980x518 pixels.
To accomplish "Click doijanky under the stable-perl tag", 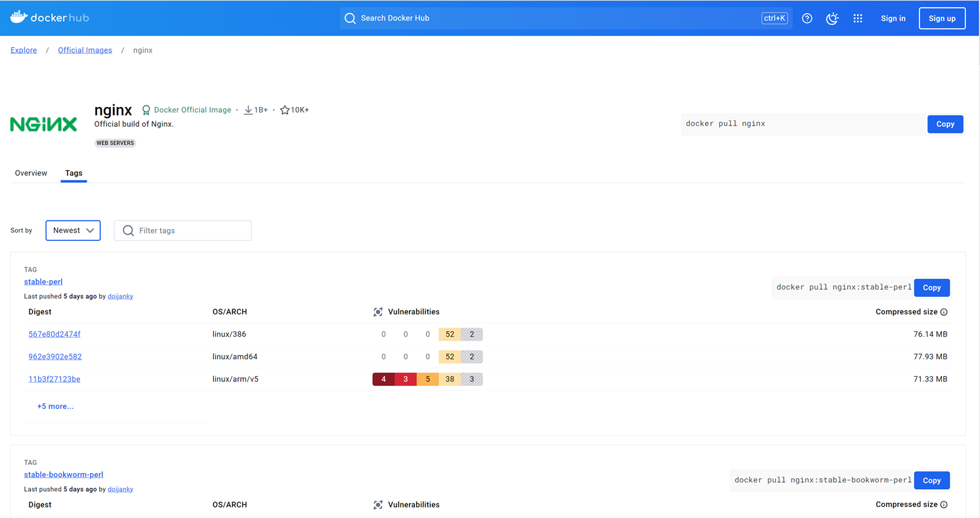I will tap(120, 296).
